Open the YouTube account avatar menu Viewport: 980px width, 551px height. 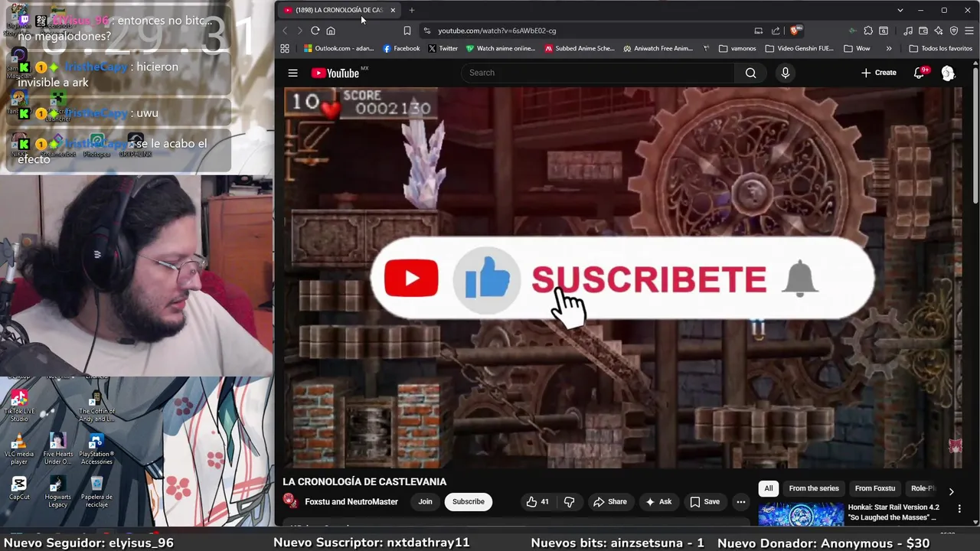(948, 73)
